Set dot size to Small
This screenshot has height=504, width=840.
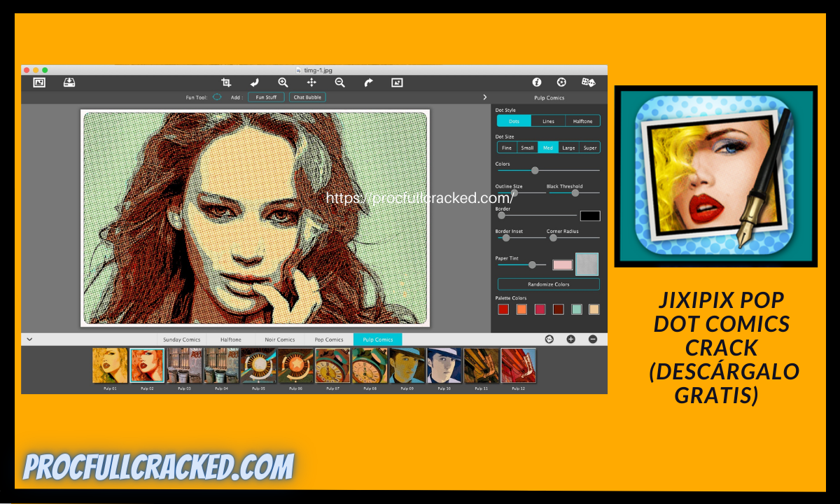pos(527,148)
